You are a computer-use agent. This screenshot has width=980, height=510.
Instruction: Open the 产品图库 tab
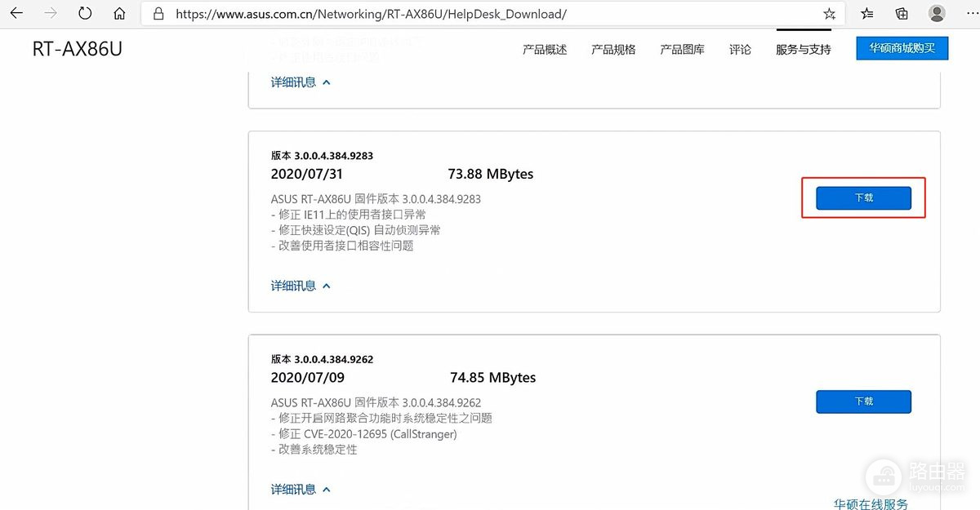(x=682, y=50)
